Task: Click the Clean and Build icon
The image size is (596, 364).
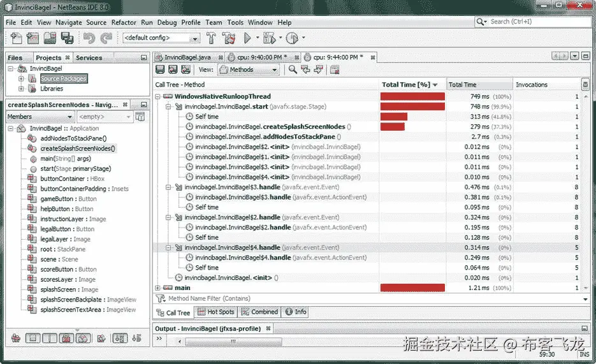Action: pyautogui.click(x=229, y=38)
